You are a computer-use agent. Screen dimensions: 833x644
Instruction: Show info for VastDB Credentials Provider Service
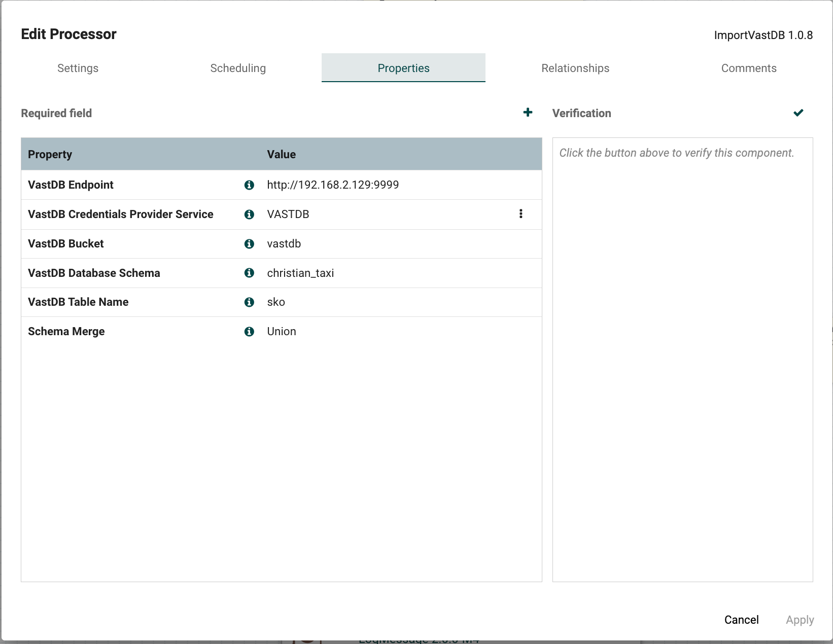click(x=249, y=214)
